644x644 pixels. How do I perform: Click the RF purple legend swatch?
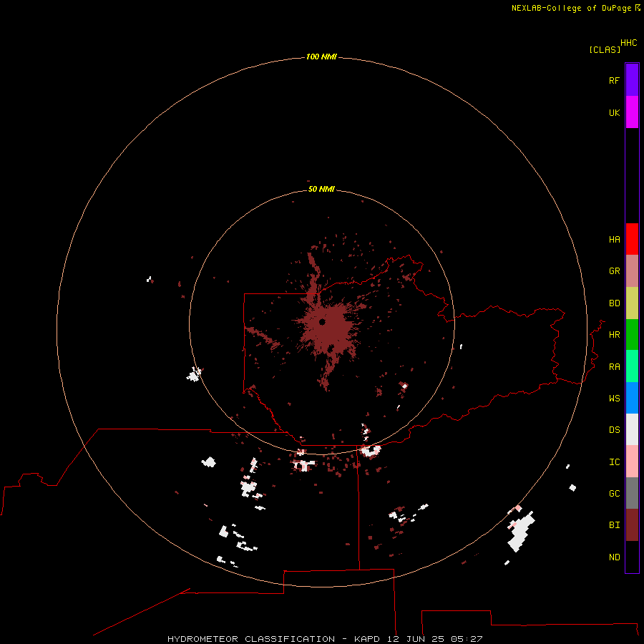(x=632, y=80)
